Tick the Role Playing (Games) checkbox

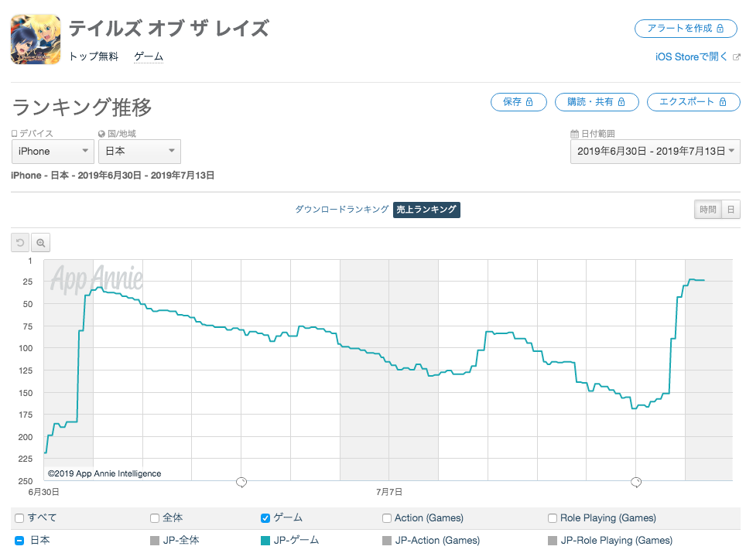pos(553,518)
